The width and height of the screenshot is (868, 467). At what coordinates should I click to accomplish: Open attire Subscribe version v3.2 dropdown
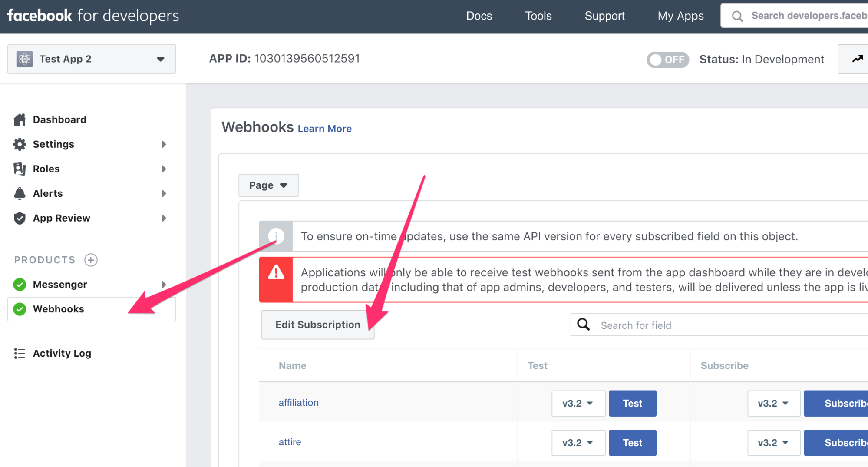[x=774, y=443]
